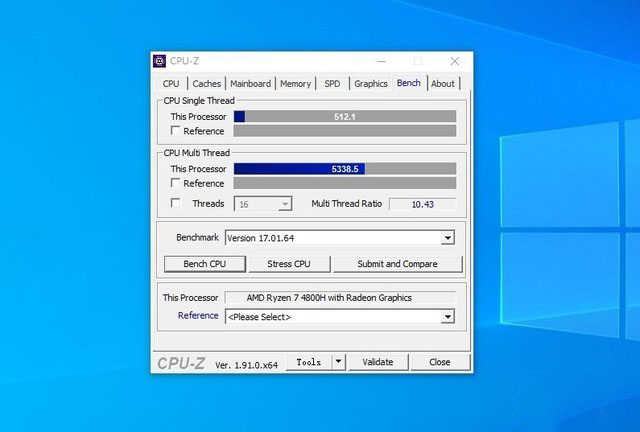This screenshot has width=640, height=432.
Task: Click the Close button at bottom
Action: click(440, 362)
